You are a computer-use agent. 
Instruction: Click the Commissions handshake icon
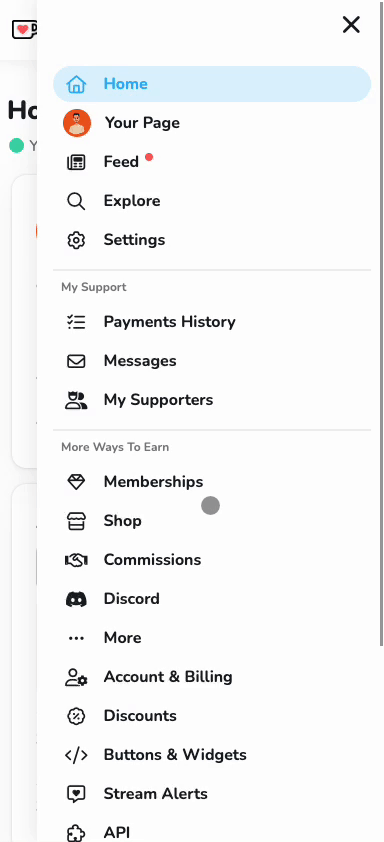pos(76,561)
